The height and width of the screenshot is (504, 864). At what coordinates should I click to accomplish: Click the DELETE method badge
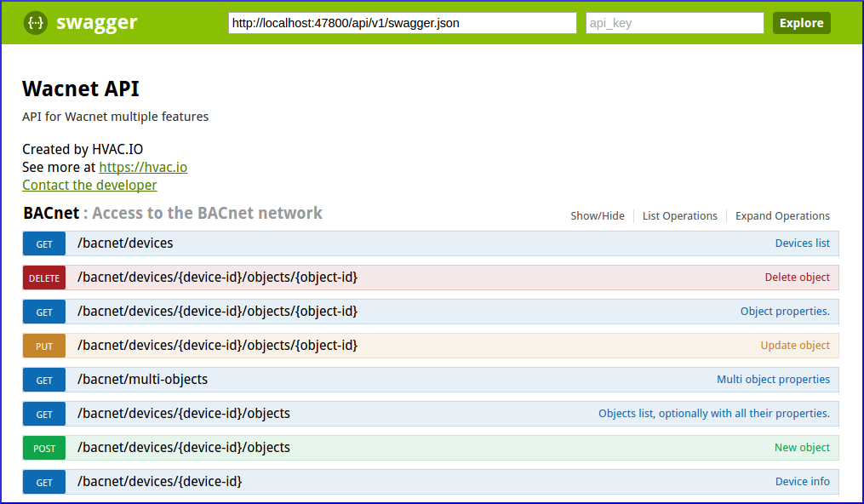click(44, 278)
